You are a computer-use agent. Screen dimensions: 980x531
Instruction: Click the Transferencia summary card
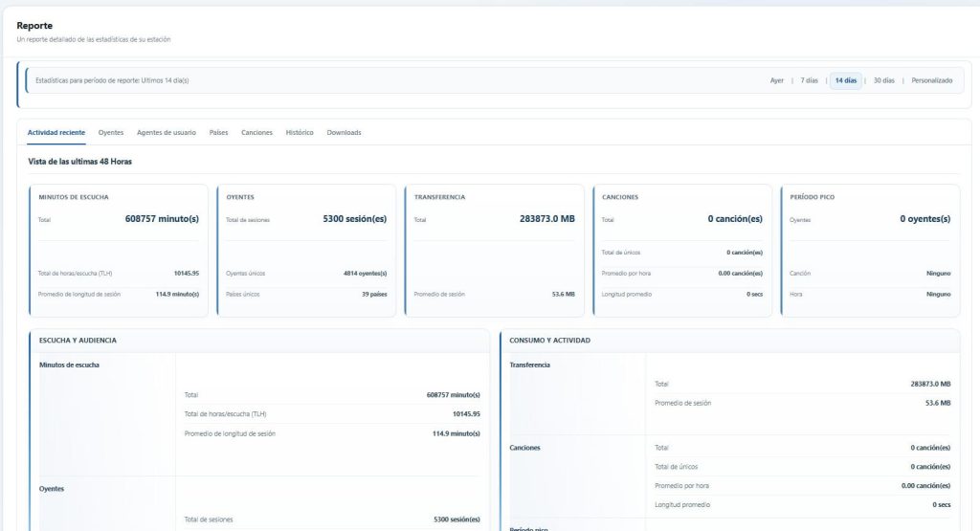pyautogui.click(x=495, y=251)
